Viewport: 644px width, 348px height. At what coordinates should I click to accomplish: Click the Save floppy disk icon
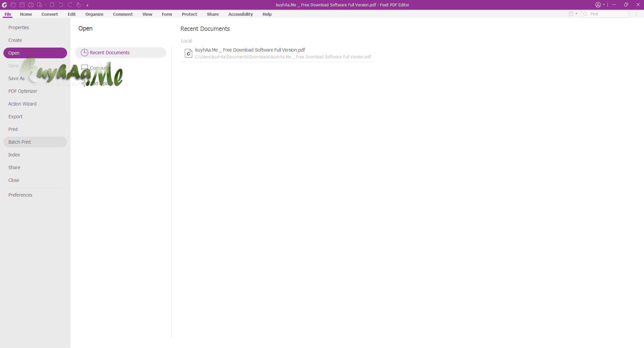(x=22, y=5)
